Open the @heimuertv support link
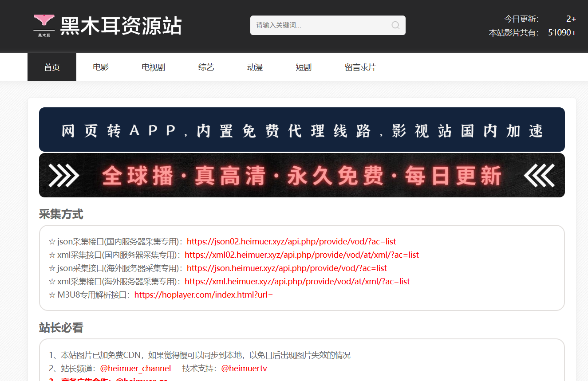The height and width of the screenshot is (381, 588). (x=244, y=369)
